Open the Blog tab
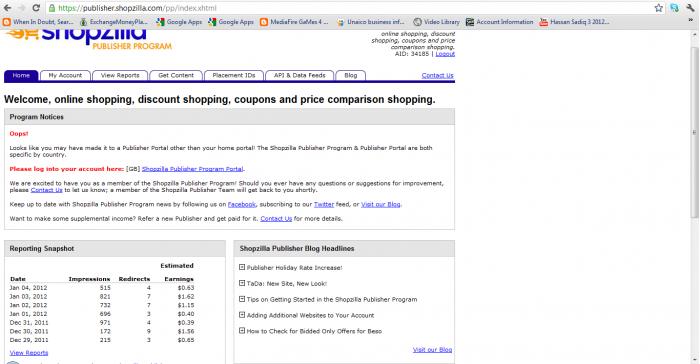Image resolution: width=700 pixels, height=364 pixels. (350, 75)
